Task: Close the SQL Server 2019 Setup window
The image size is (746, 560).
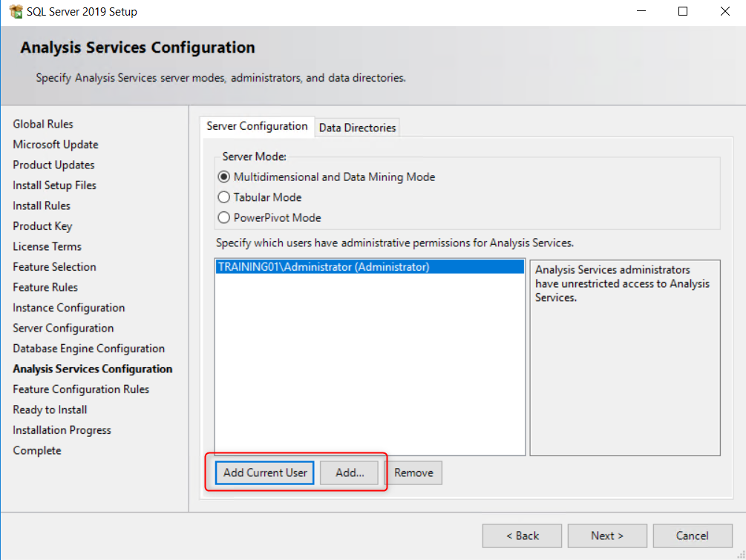Action: (x=725, y=11)
